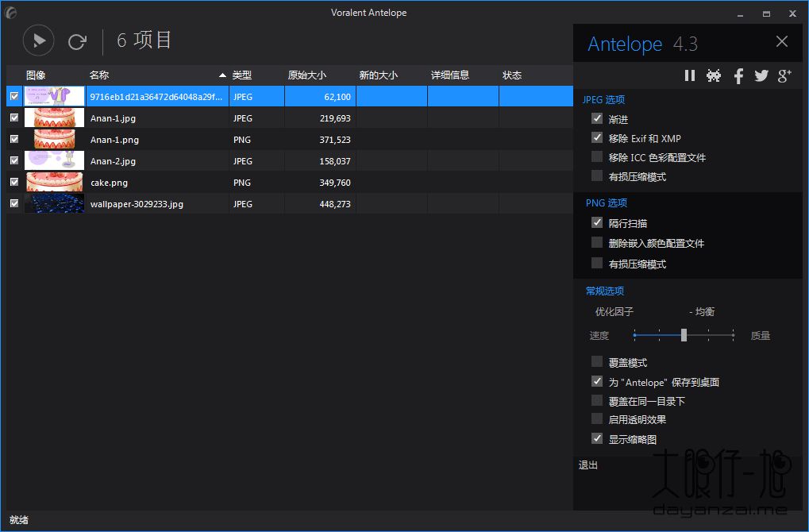Image resolution: width=809 pixels, height=532 pixels.
Task: Click the refresh list icon
Action: (x=77, y=42)
